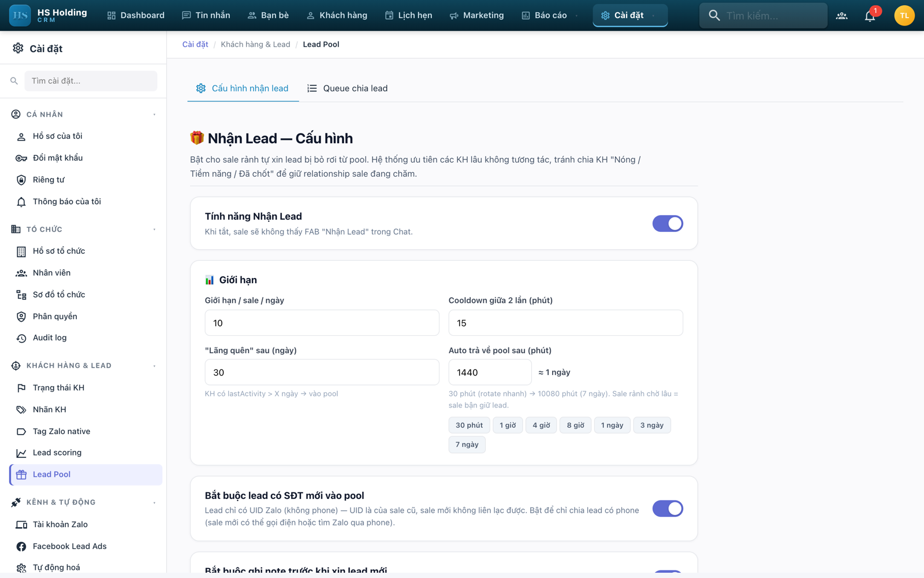
Task: Collapse the CÁ NHÂN section
Action: coord(154,114)
